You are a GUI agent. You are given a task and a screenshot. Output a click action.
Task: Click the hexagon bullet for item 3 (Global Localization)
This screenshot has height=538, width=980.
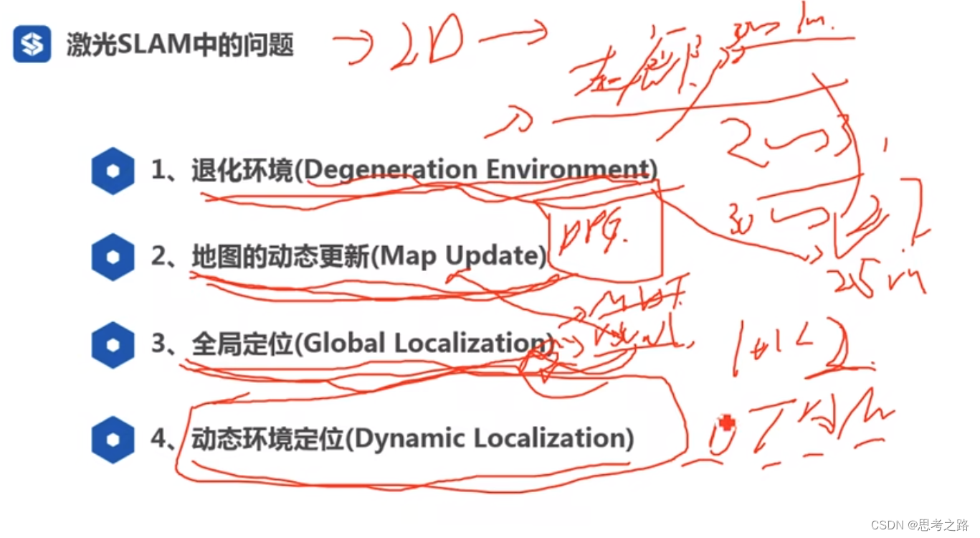pos(113,344)
